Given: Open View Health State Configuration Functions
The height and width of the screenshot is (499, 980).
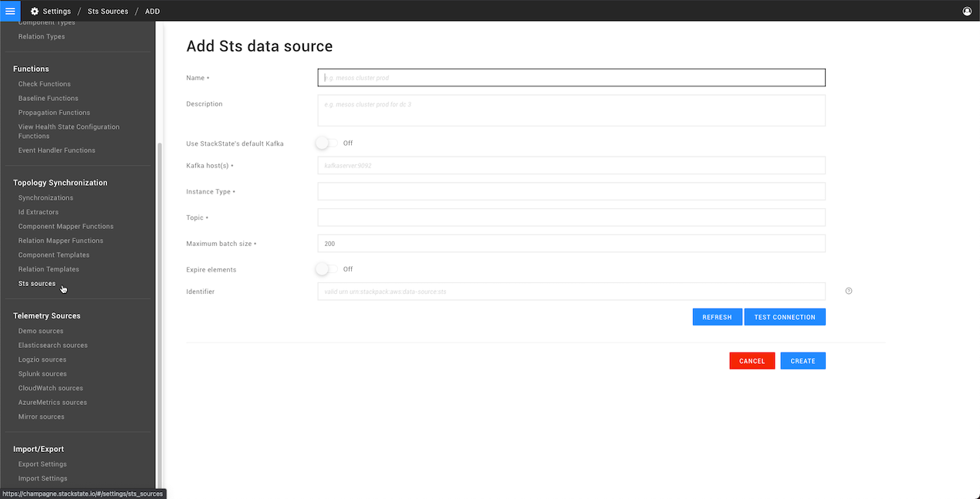Looking at the screenshot, I should [69, 131].
